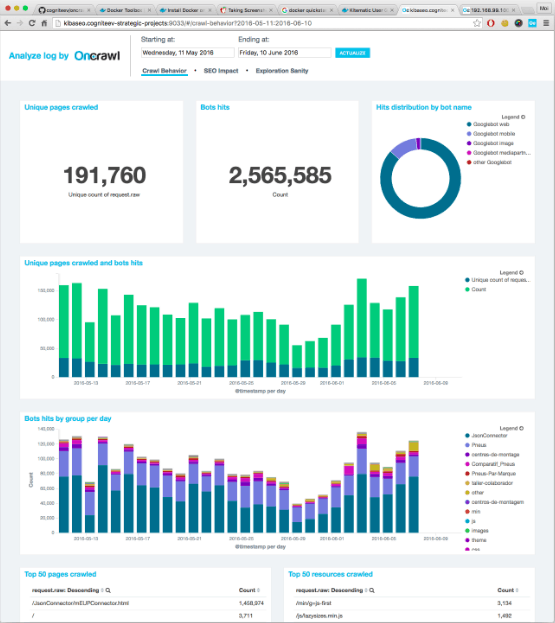The image size is (555, 623).
Task: Switch to the GitHub cogniteev tab
Action: (x=64, y=10)
